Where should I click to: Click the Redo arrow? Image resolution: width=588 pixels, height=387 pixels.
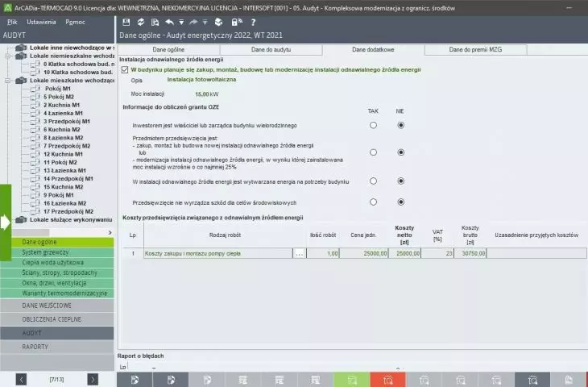tap(193, 22)
